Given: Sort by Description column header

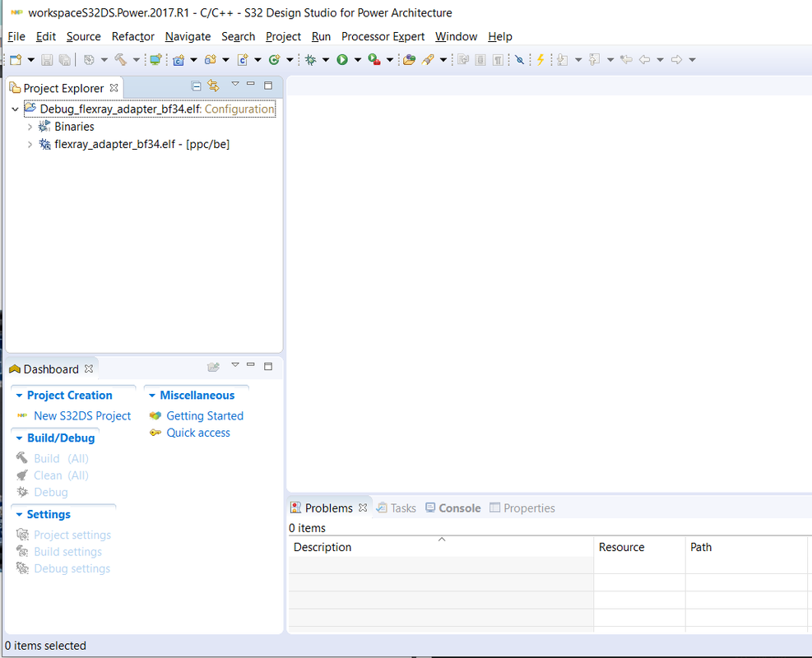Looking at the screenshot, I should pyautogui.click(x=440, y=547).
